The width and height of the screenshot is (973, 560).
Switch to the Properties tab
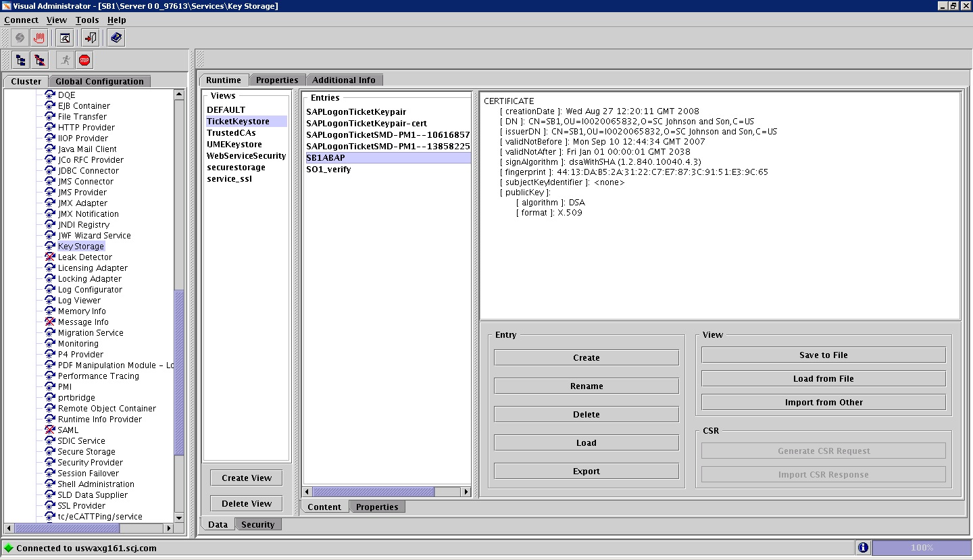[x=277, y=80]
